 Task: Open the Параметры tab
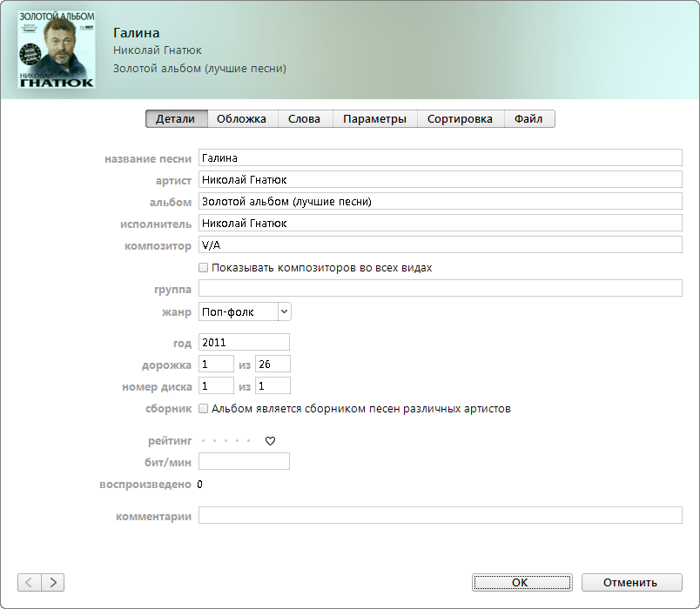[x=374, y=119]
